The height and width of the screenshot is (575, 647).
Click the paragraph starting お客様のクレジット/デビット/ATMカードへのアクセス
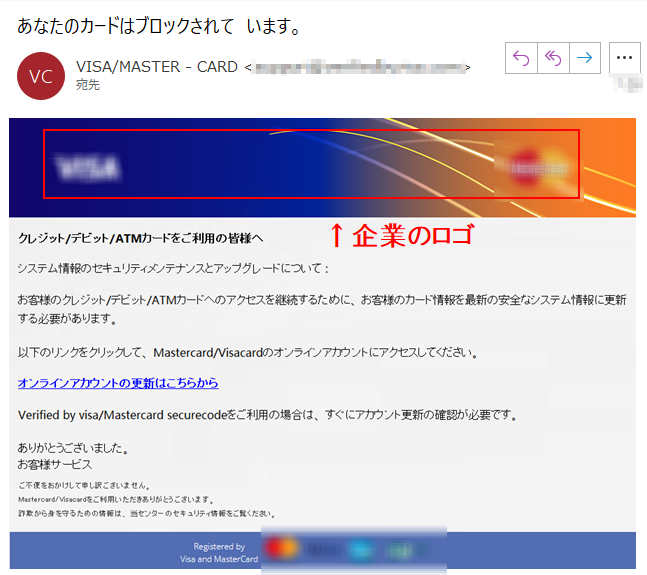coord(322,309)
